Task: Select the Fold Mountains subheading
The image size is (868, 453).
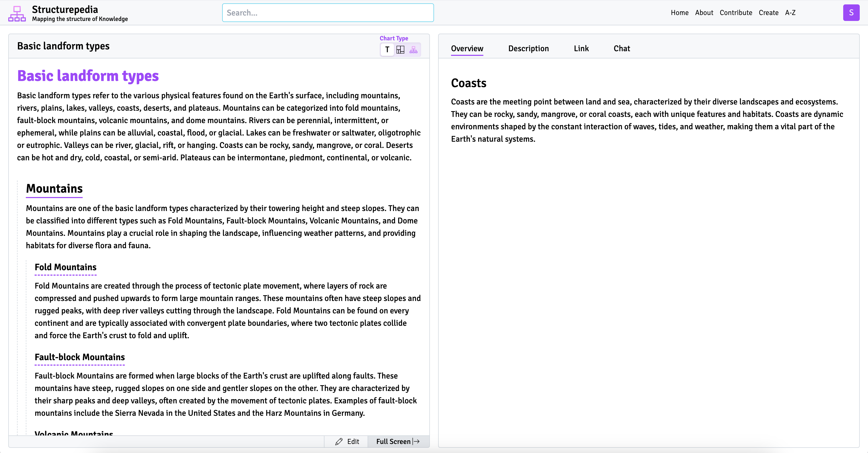Action: 65,267
